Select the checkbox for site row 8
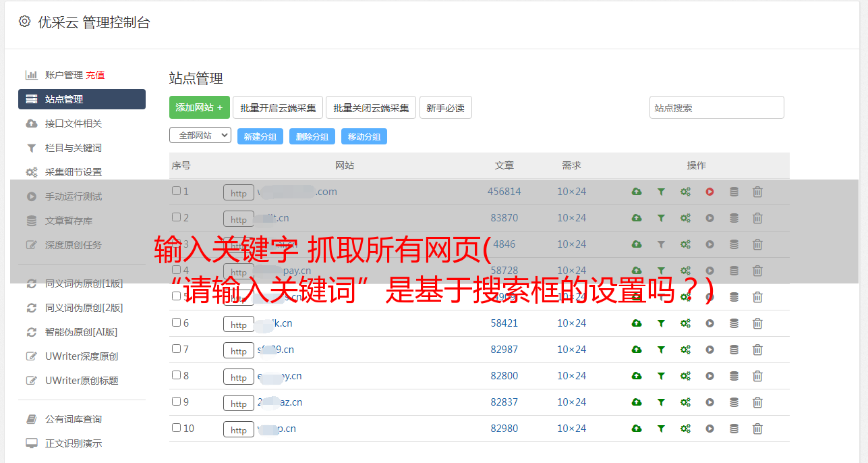Image resolution: width=868 pixels, height=463 pixels. [x=176, y=375]
